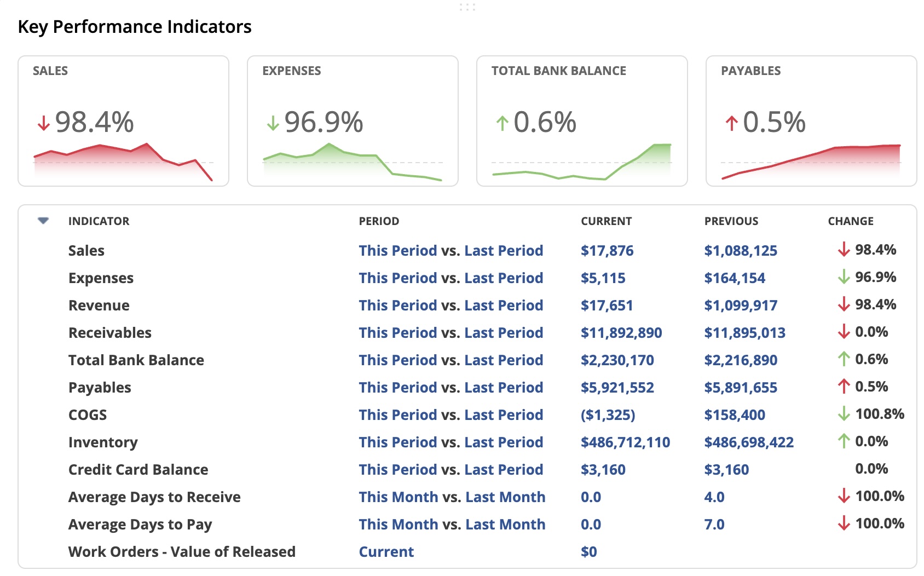Viewport: 924px width, 576px height.
Task: Click Revenue row red down-arrow change icon
Action: [x=844, y=304]
